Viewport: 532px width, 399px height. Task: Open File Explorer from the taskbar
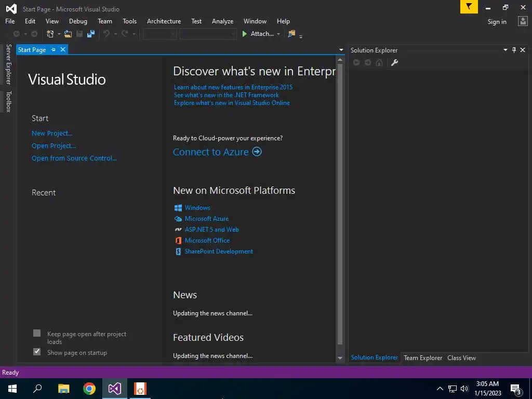pyautogui.click(x=63, y=389)
